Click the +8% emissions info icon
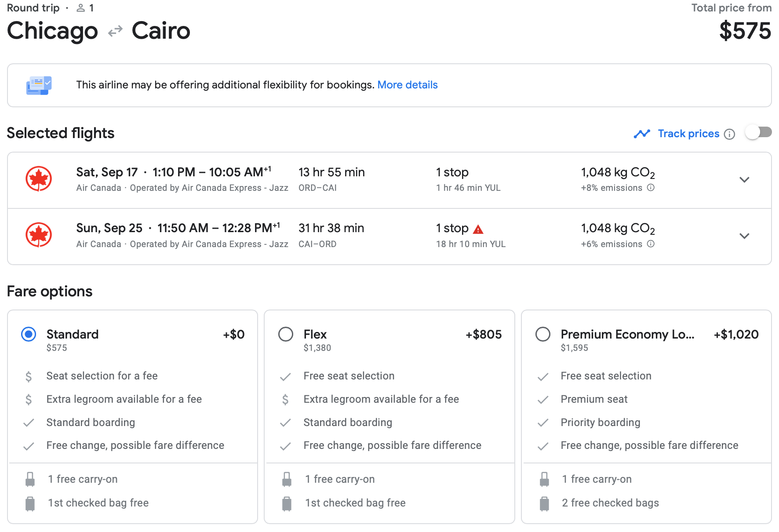 point(651,188)
